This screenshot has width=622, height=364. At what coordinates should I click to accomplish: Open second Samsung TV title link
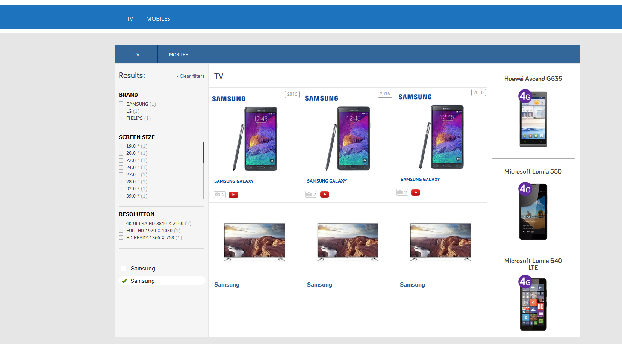point(319,285)
